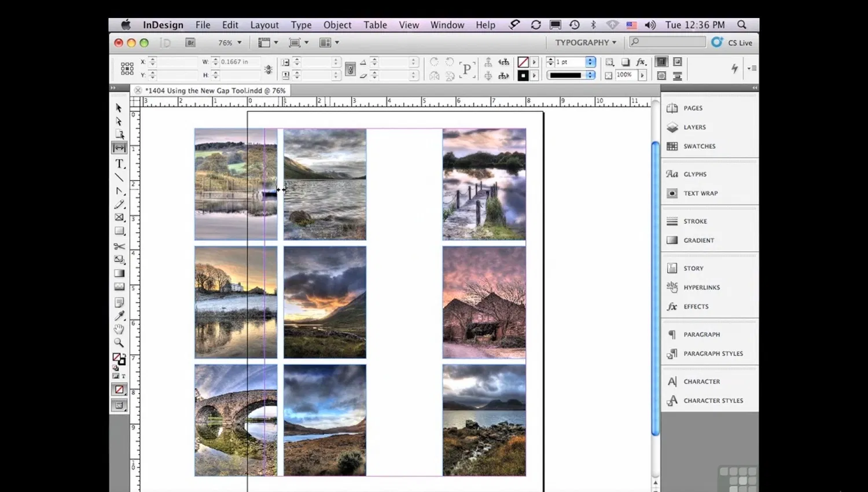The width and height of the screenshot is (868, 492).
Task: Open the control panel flyout menu
Action: [x=752, y=68]
